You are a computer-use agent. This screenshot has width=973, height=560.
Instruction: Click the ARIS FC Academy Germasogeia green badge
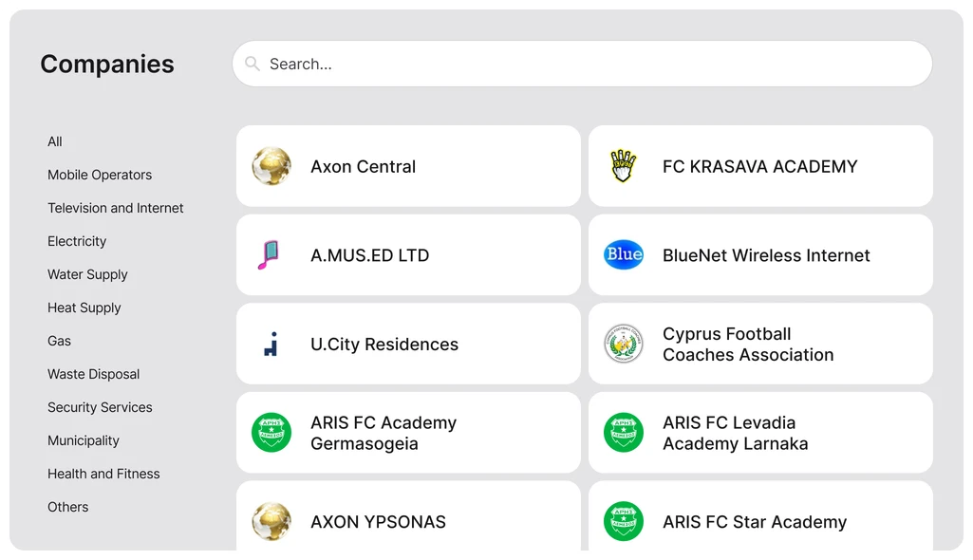point(271,433)
